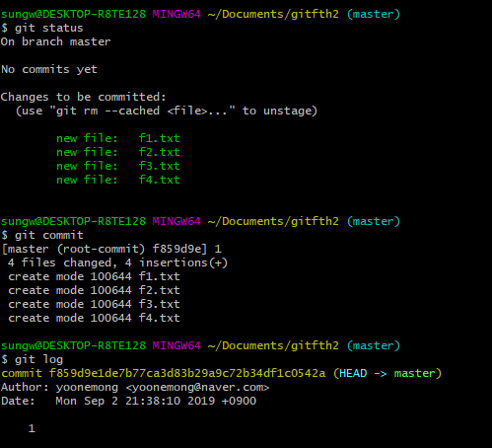Screen dimensions: 492x448
Task: Select 'On branch master' line
Action: pyautogui.click(x=55, y=41)
